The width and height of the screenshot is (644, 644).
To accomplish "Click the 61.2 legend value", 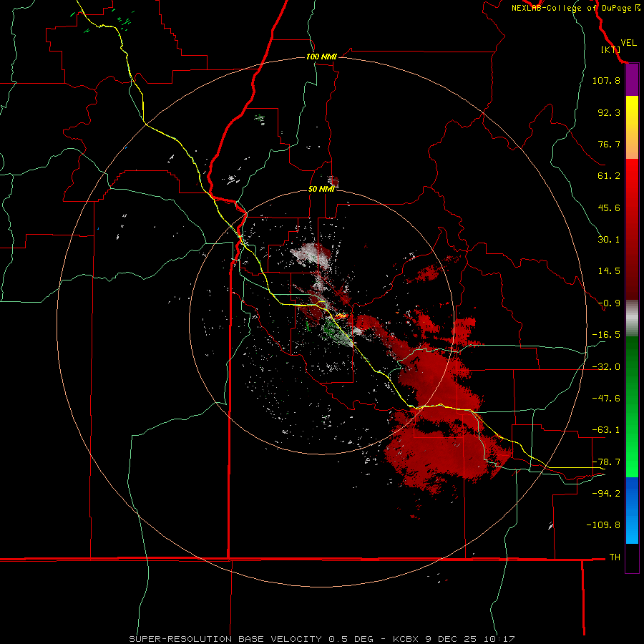I will (609, 176).
